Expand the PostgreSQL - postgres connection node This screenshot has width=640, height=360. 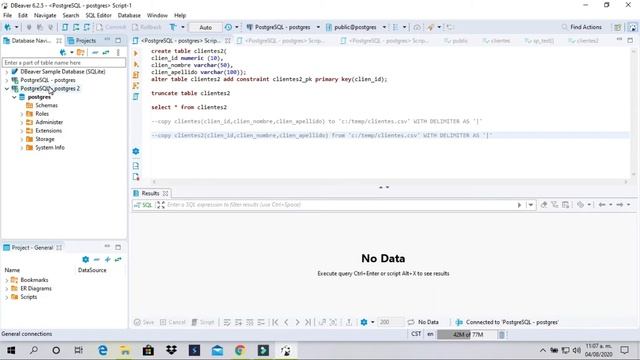click(x=7, y=80)
